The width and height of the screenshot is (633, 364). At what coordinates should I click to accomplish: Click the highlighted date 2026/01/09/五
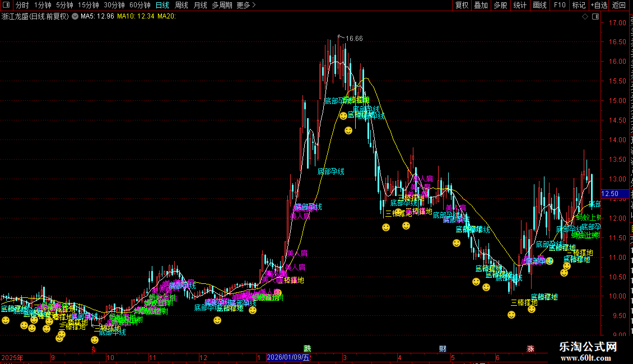(288, 357)
